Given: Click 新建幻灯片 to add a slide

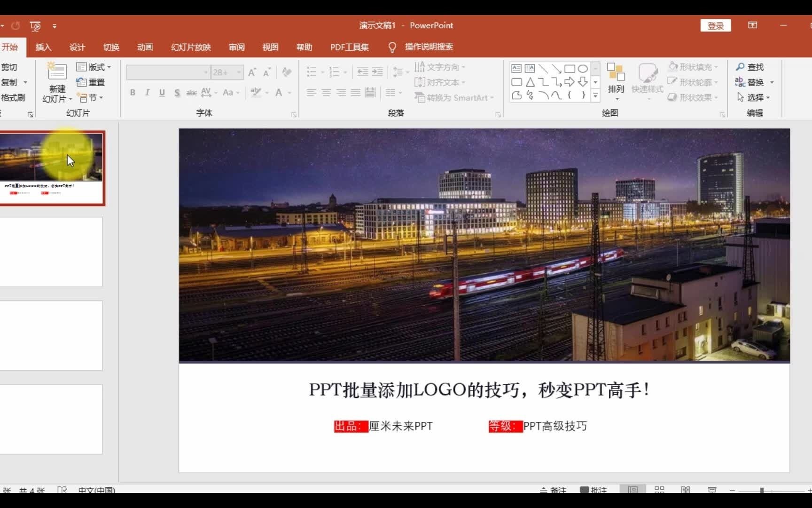Looking at the screenshot, I should tap(56, 82).
